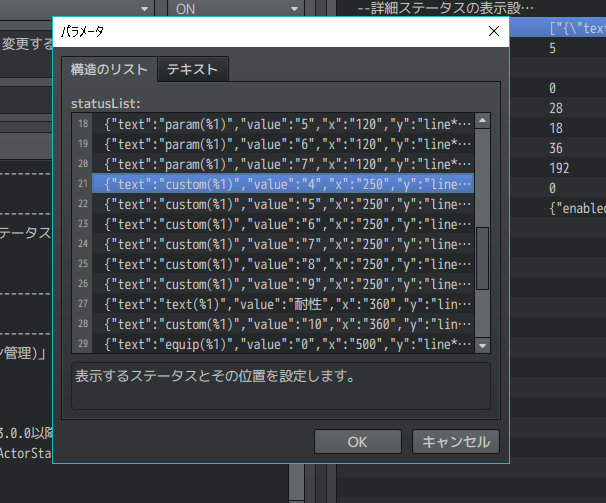Viewport: 606px width, 503px height.
Task: Click the statusList scrollbar thumb
Action: [482, 258]
